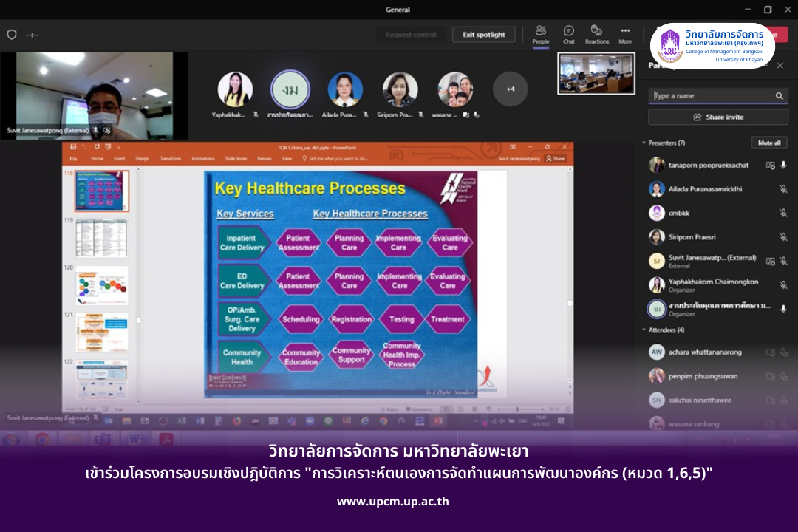Toggle mic for achara whattananarong
The width and height of the screenshot is (798, 532).
coord(784,352)
